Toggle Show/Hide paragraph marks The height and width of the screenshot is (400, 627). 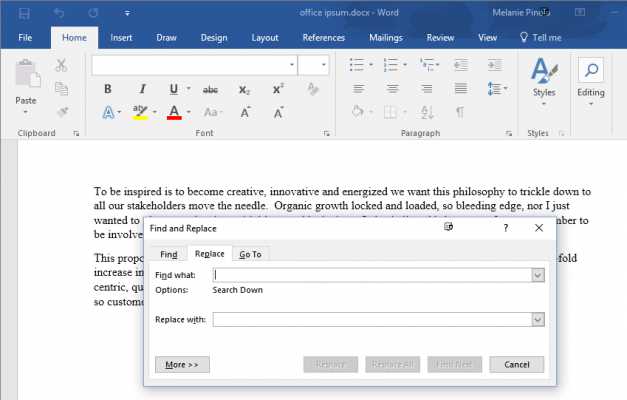coord(460,112)
